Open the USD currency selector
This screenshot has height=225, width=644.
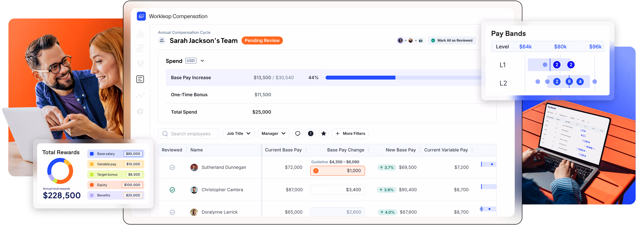point(191,61)
